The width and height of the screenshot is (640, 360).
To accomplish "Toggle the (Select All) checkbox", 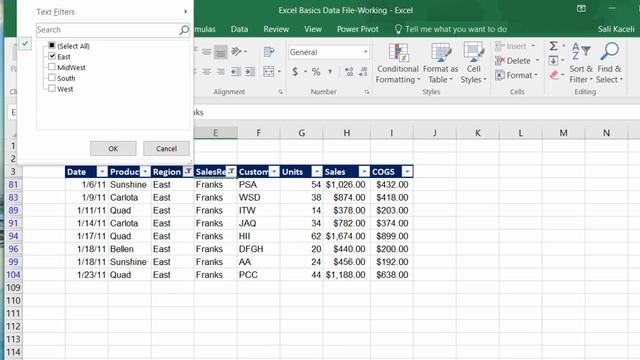I will (52, 45).
